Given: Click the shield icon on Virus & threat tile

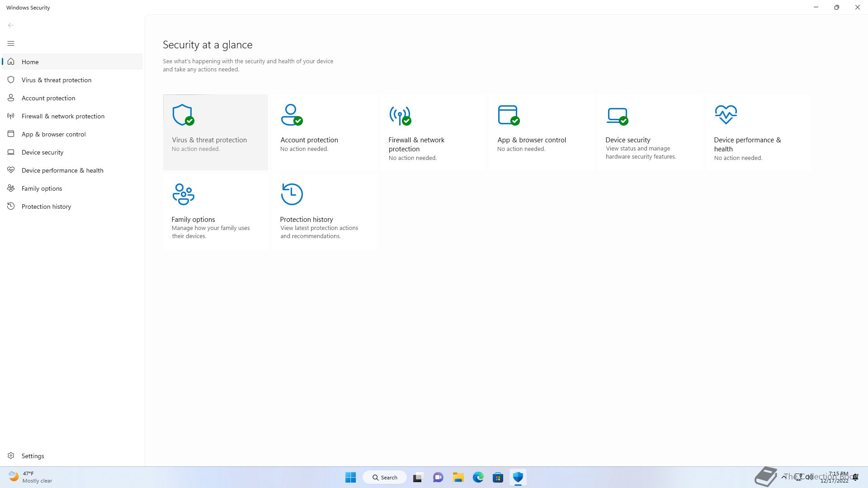Looking at the screenshot, I should (183, 115).
